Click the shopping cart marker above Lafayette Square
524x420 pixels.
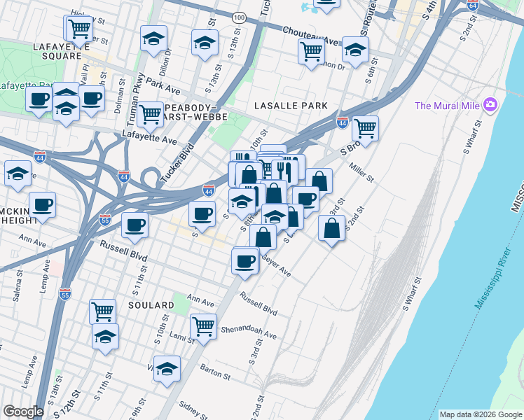pyautogui.click(x=79, y=29)
